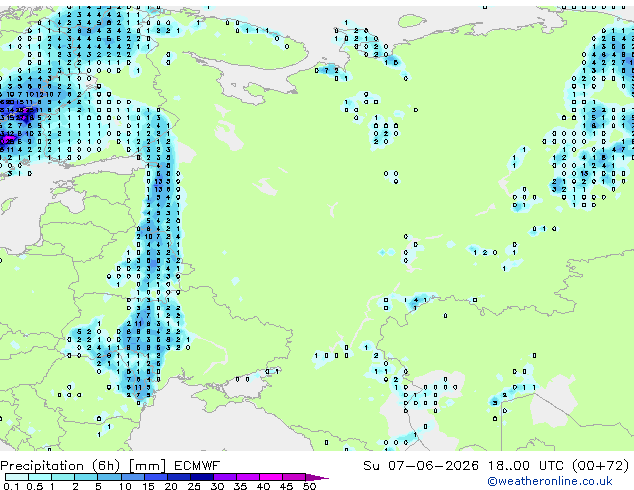634x490 pixels.
Task: Open the weatheronline.co.uk copyright link
Action: [549, 481]
